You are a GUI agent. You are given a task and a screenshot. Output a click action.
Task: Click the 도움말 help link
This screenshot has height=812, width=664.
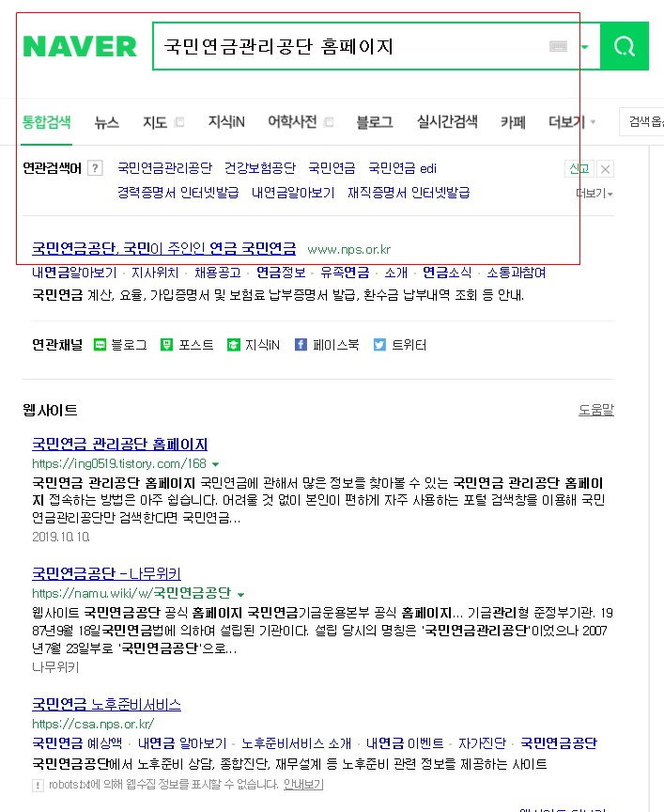[596, 410]
